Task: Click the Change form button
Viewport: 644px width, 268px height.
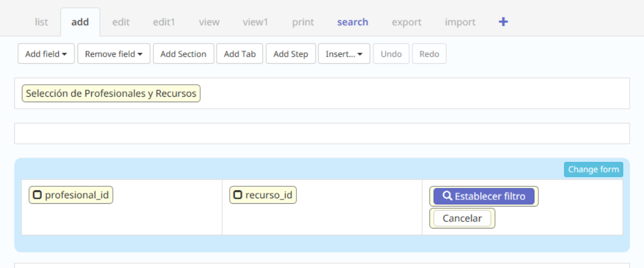Action: pyautogui.click(x=593, y=169)
